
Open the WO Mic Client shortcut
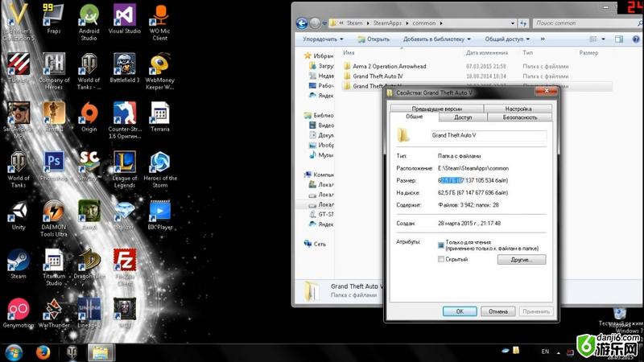point(160,23)
